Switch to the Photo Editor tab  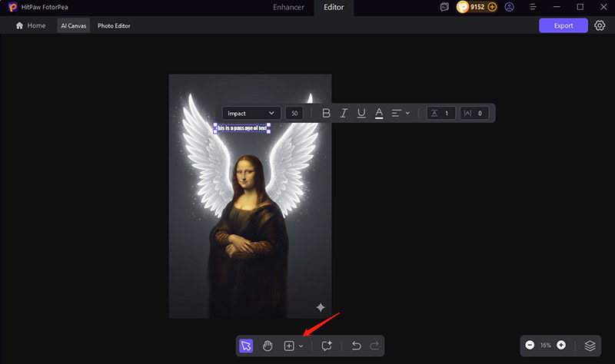tap(114, 25)
